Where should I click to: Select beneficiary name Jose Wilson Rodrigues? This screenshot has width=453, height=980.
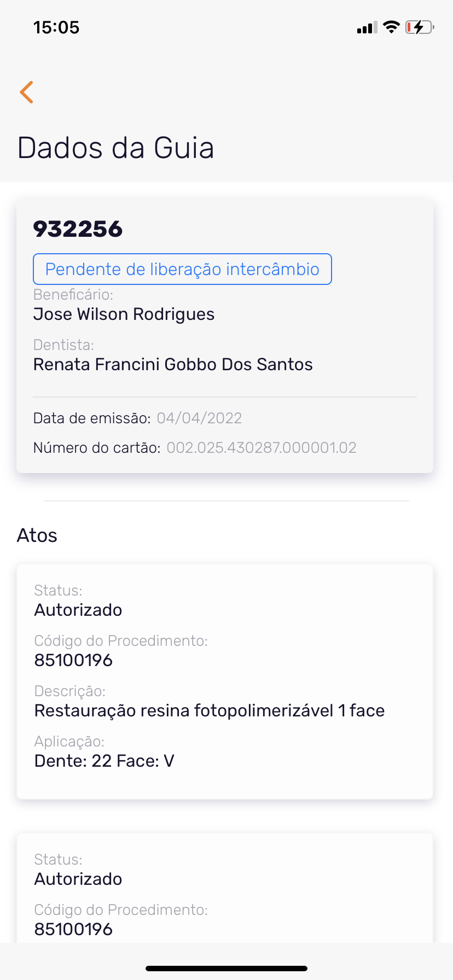pyautogui.click(x=124, y=314)
